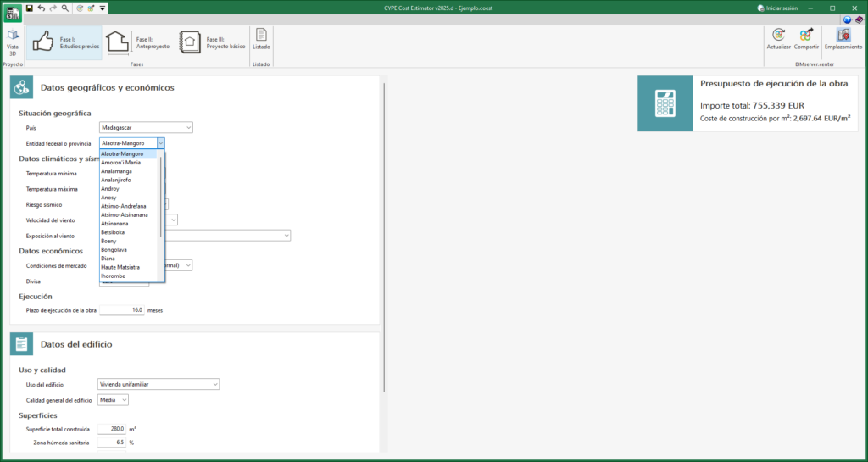The image size is (868, 462).
Task: Click the Compartir ribbon button
Action: (x=806, y=39)
